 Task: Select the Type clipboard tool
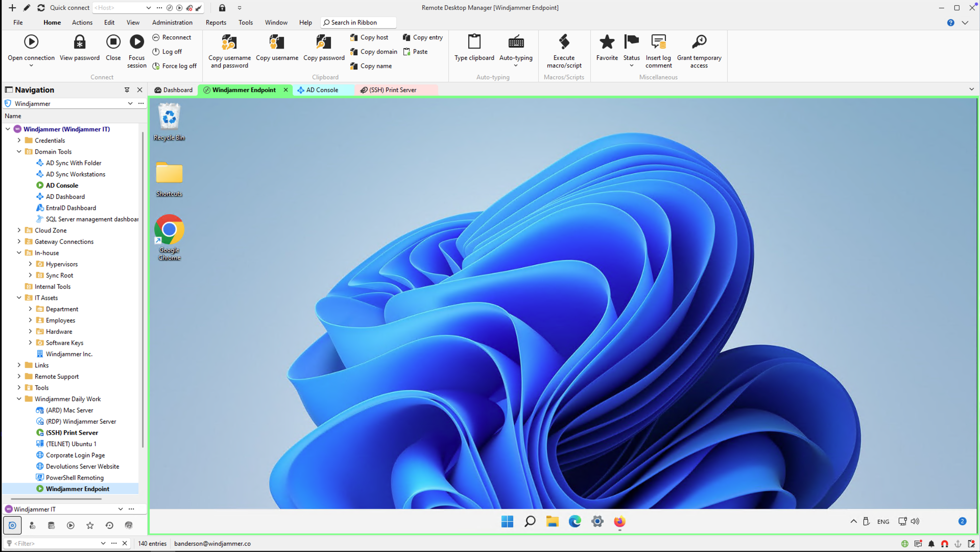pos(474,49)
